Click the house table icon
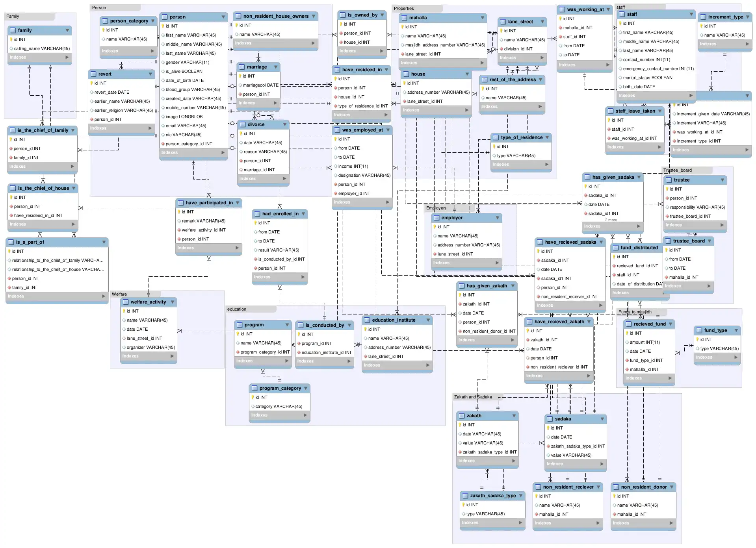The image size is (756, 548). point(407,74)
